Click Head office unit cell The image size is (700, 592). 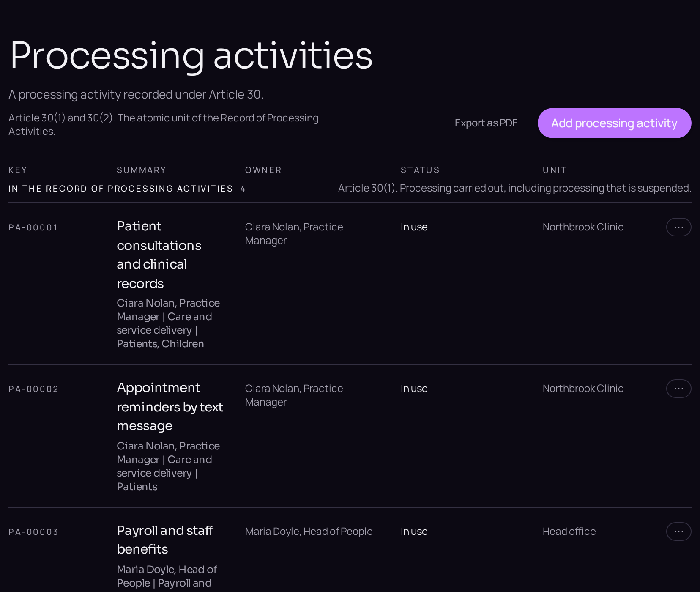point(569,532)
